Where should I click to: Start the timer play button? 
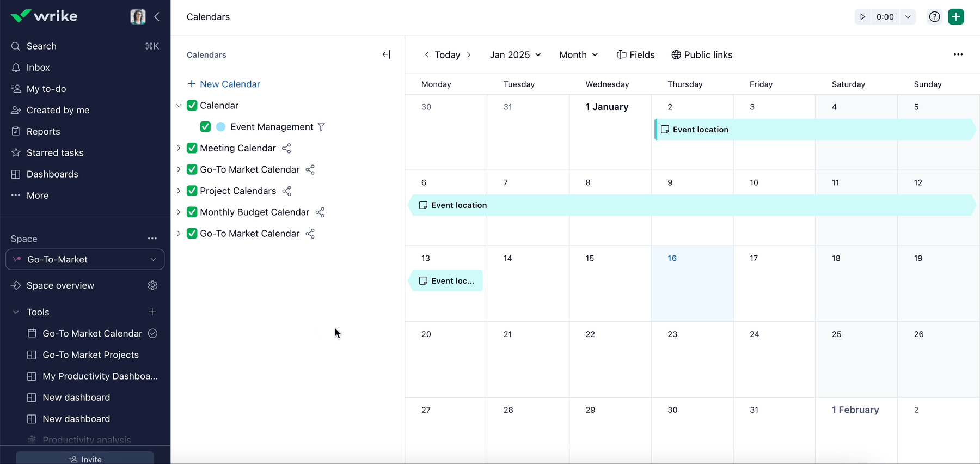(862, 17)
